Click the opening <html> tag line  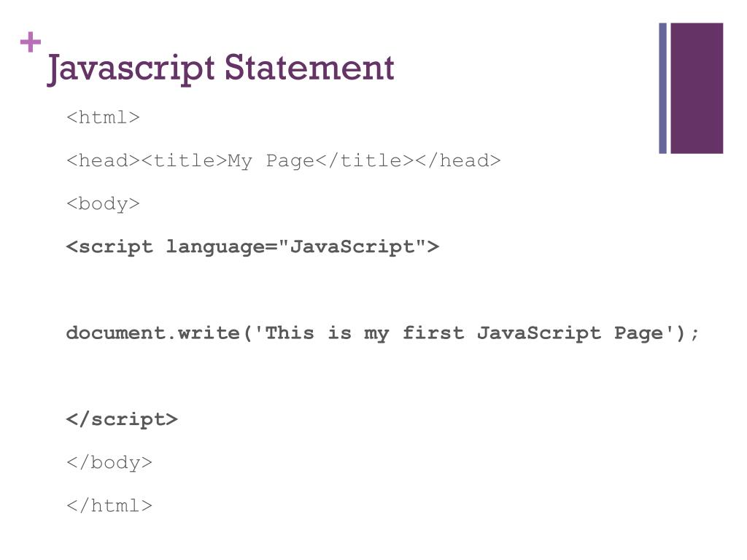tap(104, 117)
